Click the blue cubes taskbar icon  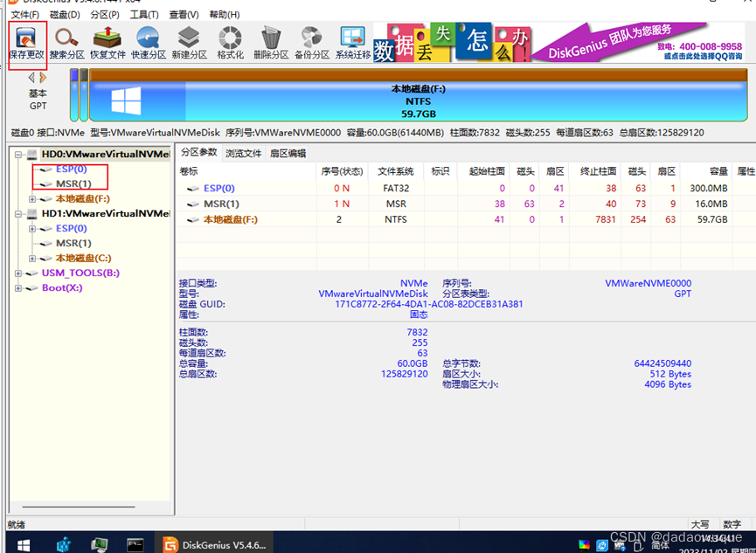64,545
